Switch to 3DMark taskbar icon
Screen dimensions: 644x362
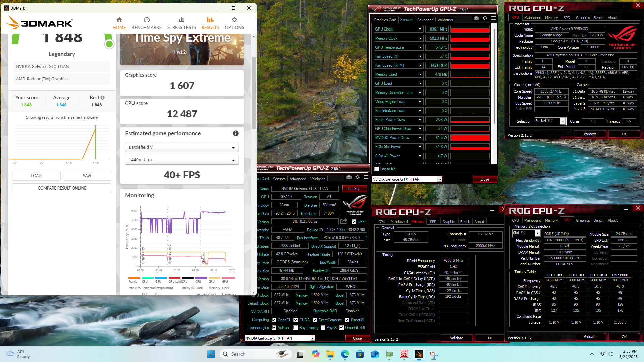point(419,354)
